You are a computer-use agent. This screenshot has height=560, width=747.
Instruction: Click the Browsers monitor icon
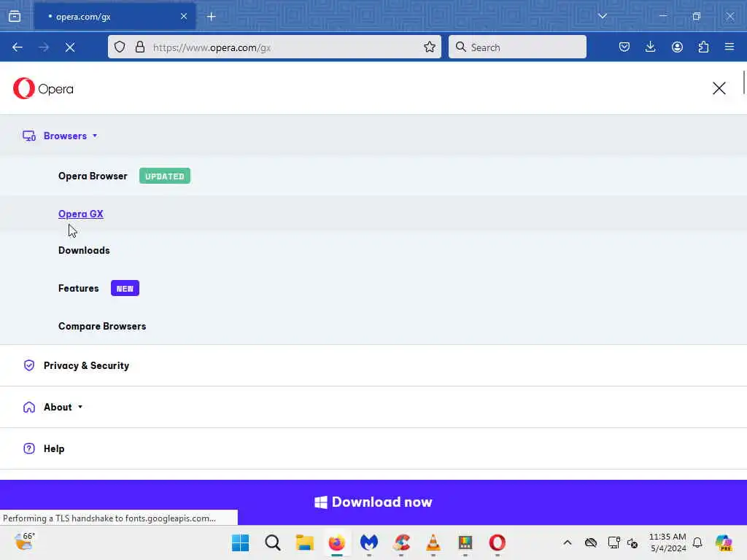pos(29,136)
